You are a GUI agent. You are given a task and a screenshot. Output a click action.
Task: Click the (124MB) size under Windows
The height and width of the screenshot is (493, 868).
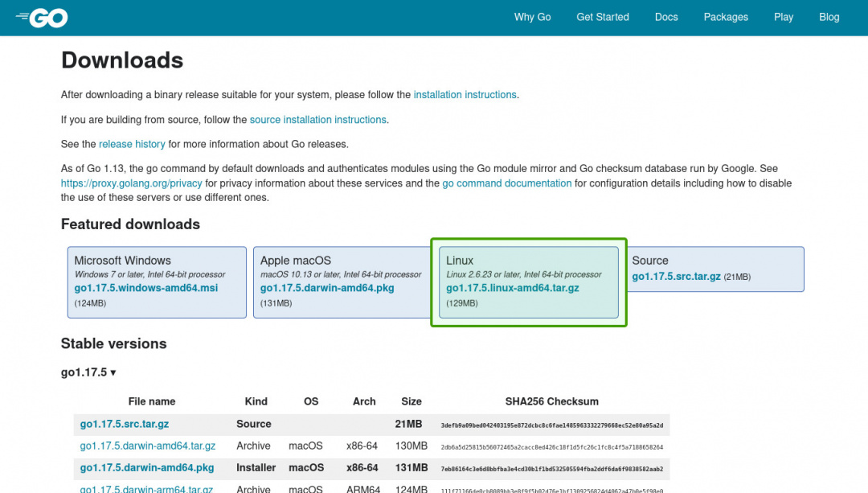(90, 303)
